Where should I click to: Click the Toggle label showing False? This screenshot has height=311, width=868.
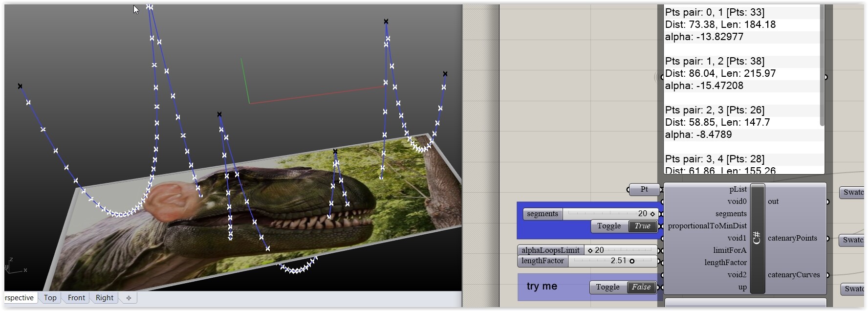click(608, 287)
